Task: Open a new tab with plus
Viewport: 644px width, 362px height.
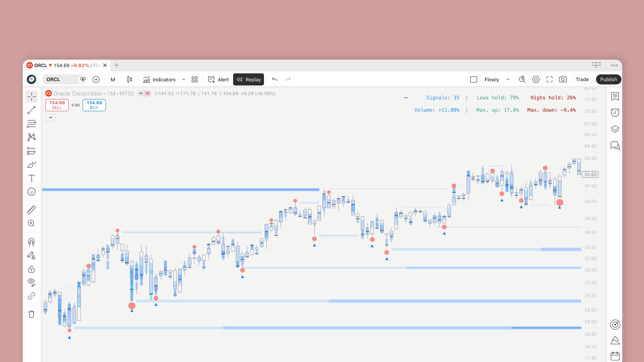Action: (116, 65)
